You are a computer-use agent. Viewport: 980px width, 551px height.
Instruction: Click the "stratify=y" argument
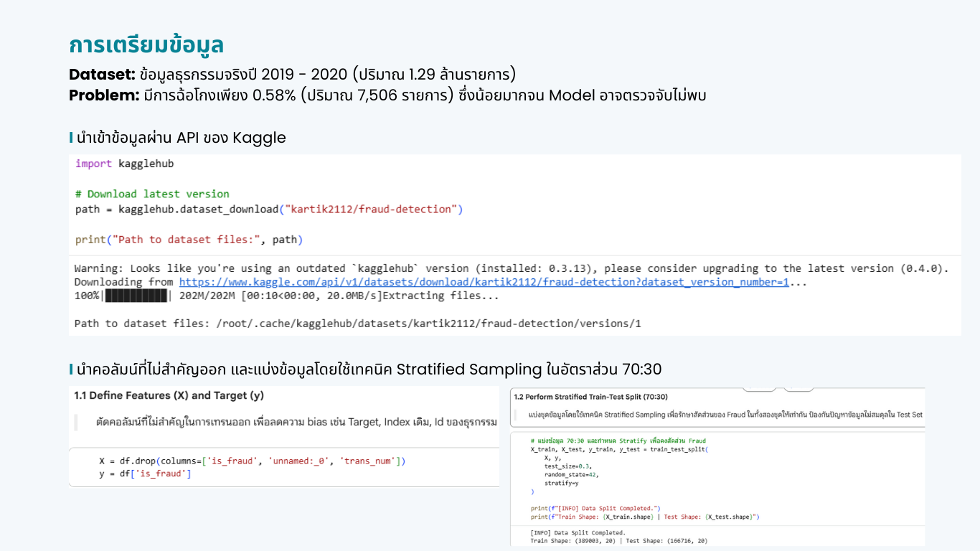pyautogui.click(x=562, y=484)
